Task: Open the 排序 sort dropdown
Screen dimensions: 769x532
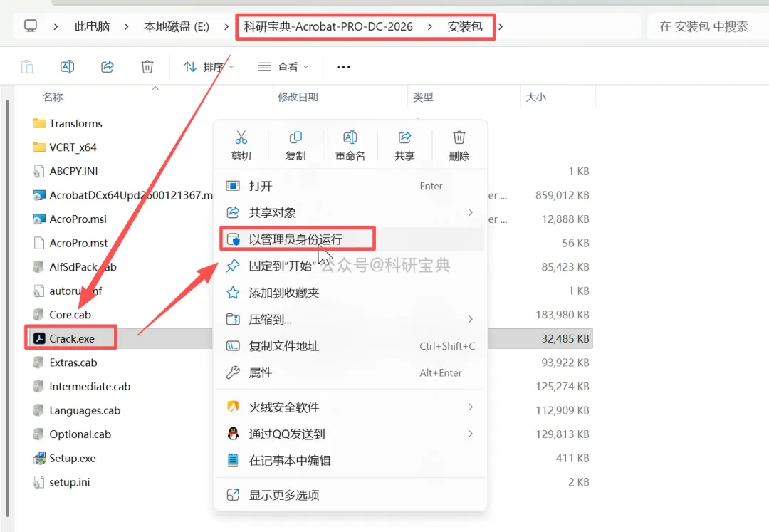Action: tap(209, 67)
